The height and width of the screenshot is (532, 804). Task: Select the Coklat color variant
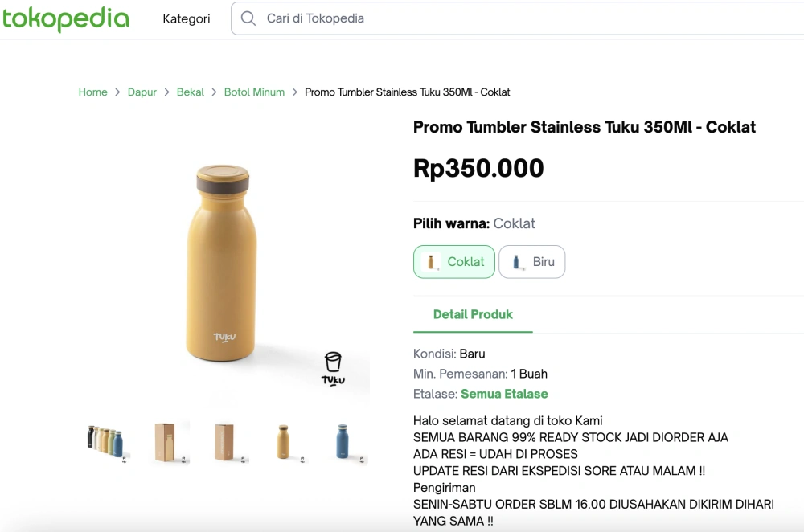click(453, 261)
